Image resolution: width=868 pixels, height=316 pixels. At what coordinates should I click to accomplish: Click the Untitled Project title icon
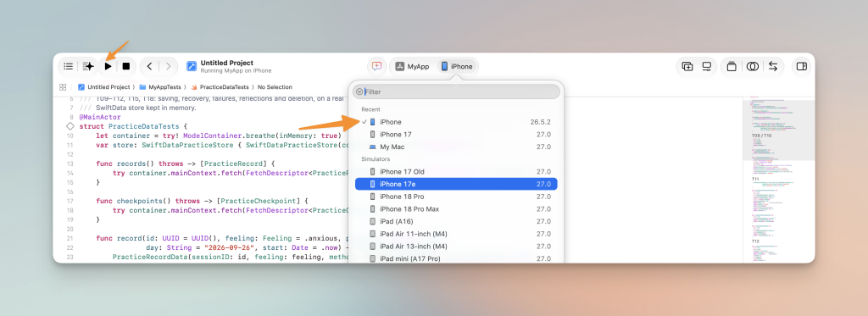pyautogui.click(x=192, y=66)
